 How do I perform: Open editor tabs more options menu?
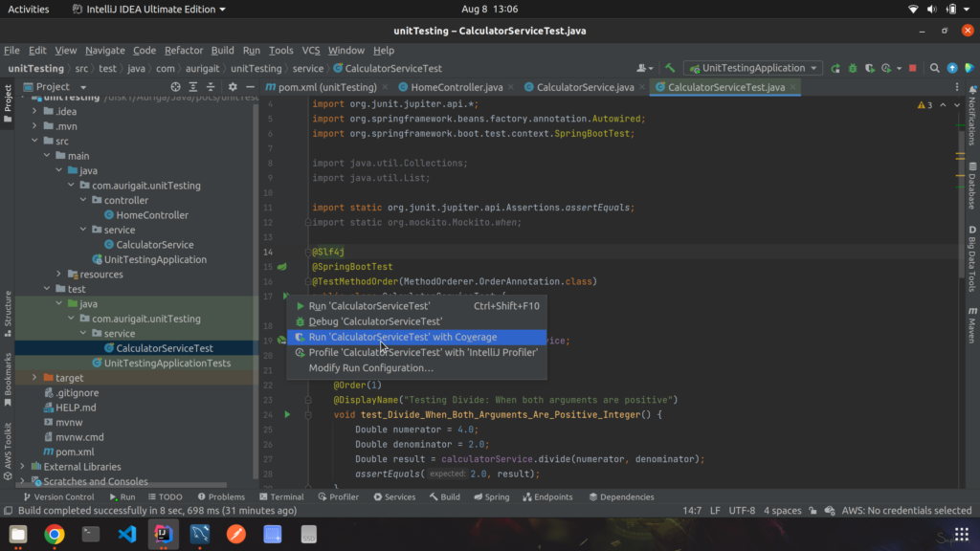[x=957, y=87]
